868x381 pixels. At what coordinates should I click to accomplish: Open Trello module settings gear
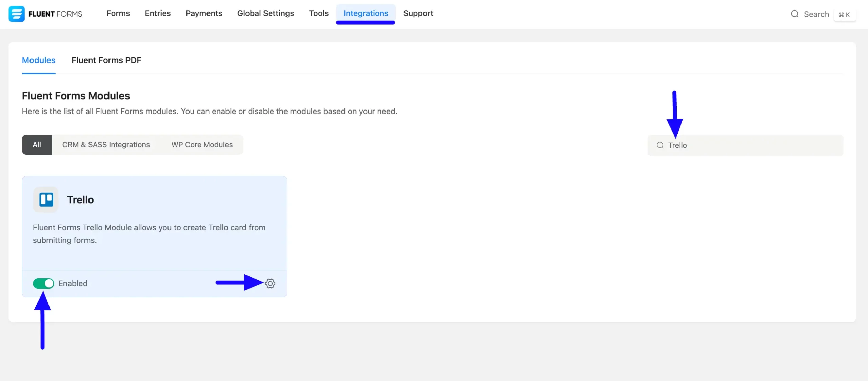270,283
